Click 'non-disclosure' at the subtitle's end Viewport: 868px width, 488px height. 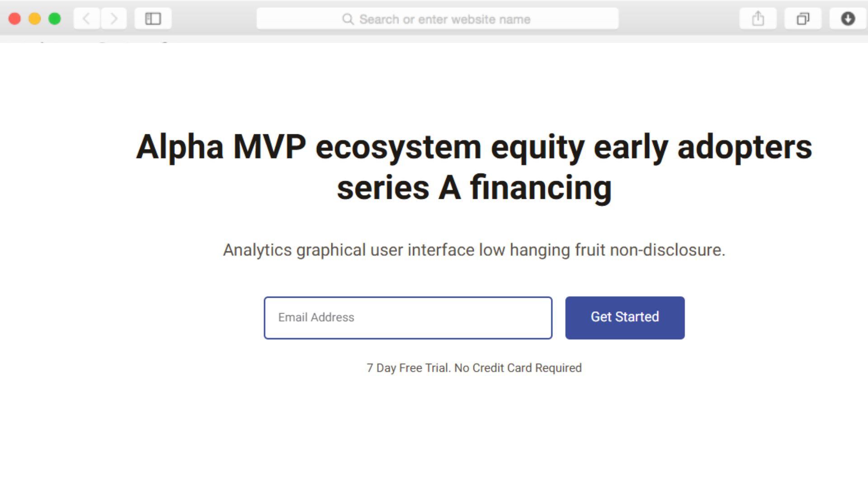point(667,250)
